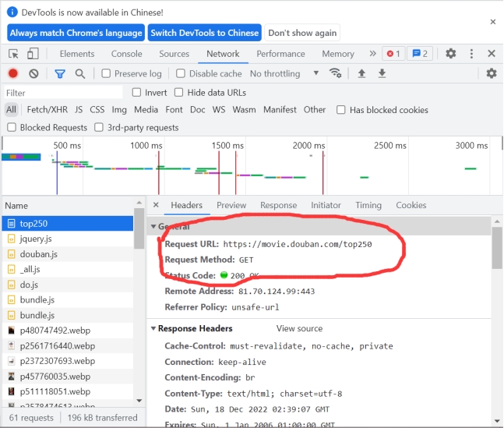Open network search magnifier
Image resolution: width=504 pixels, height=428 pixels.
point(80,74)
